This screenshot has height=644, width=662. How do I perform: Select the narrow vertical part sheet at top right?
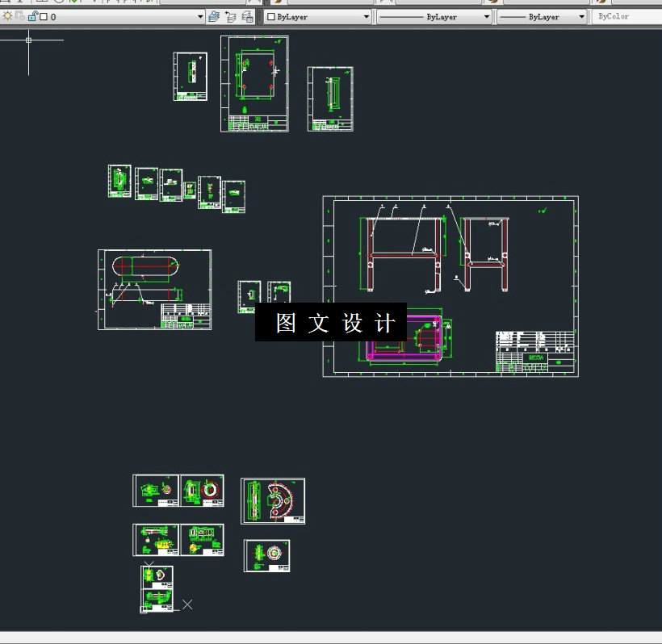[330, 98]
